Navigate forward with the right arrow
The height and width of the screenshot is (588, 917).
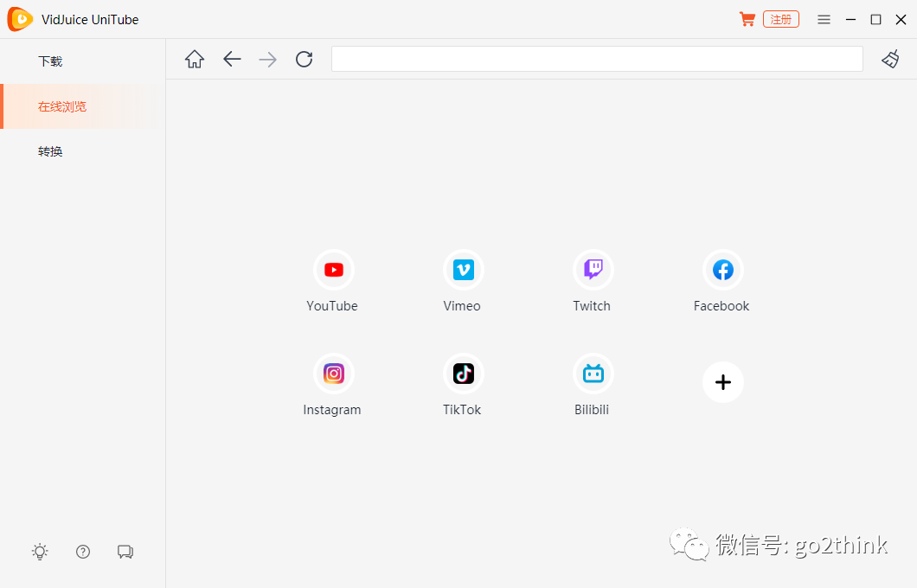point(268,59)
